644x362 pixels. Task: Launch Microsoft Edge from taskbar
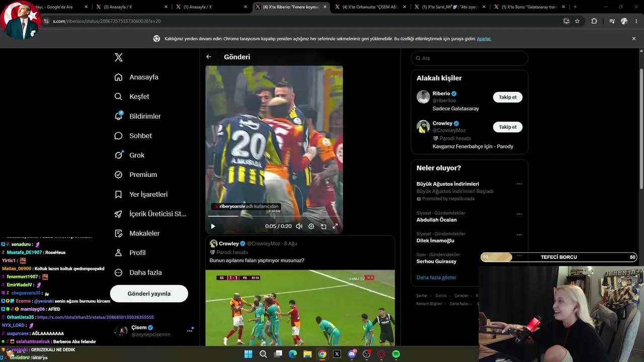[x=293, y=354]
